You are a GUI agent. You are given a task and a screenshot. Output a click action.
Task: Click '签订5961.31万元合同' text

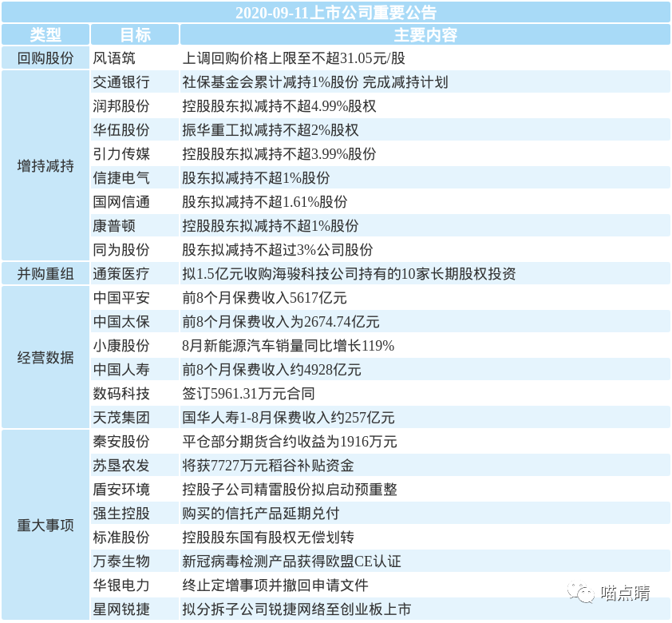click(x=248, y=393)
